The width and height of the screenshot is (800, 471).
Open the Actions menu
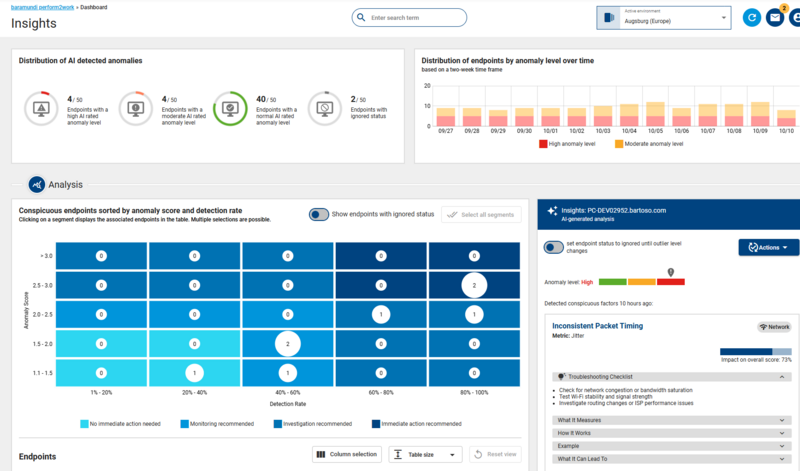pos(768,247)
